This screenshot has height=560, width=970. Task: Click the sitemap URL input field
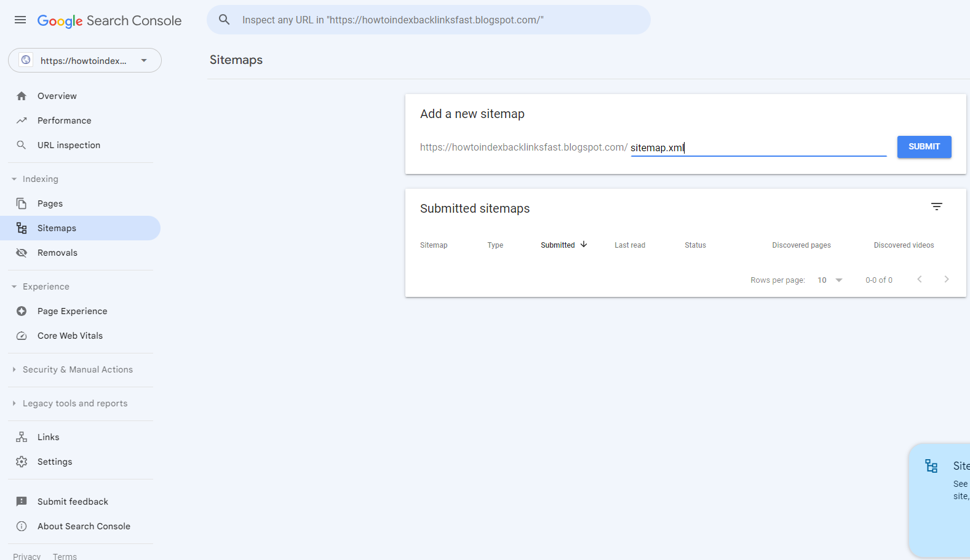[758, 148]
